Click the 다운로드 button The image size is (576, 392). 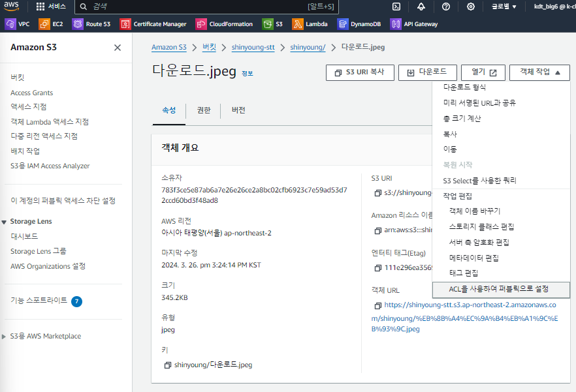pos(427,72)
